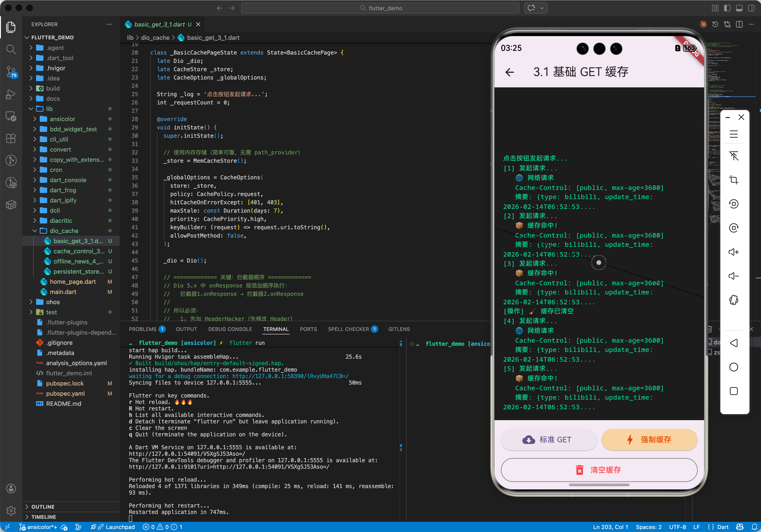Click the emulator volume up icon
This screenshot has width=761, height=532.
click(x=734, y=252)
